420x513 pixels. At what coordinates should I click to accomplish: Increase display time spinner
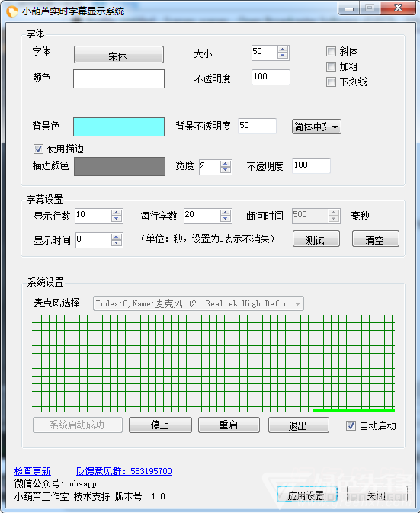click(117, 237)
